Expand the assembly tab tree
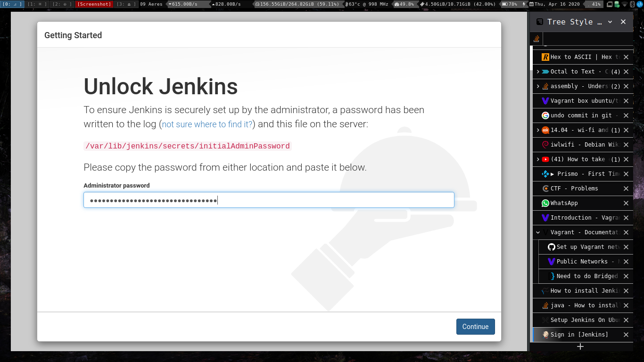644x362 pixels. click(538, 86)
